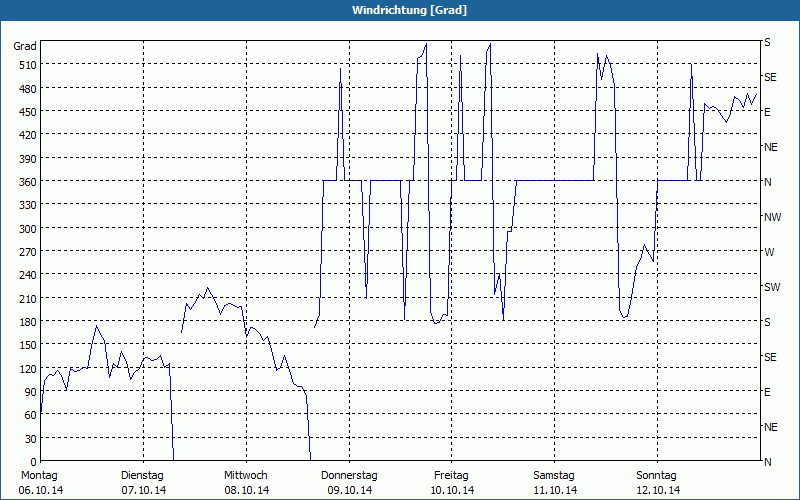Select the 0 baseline value on degree axis
The height and width of the screenshot is (500, 800).
(34, 462)
